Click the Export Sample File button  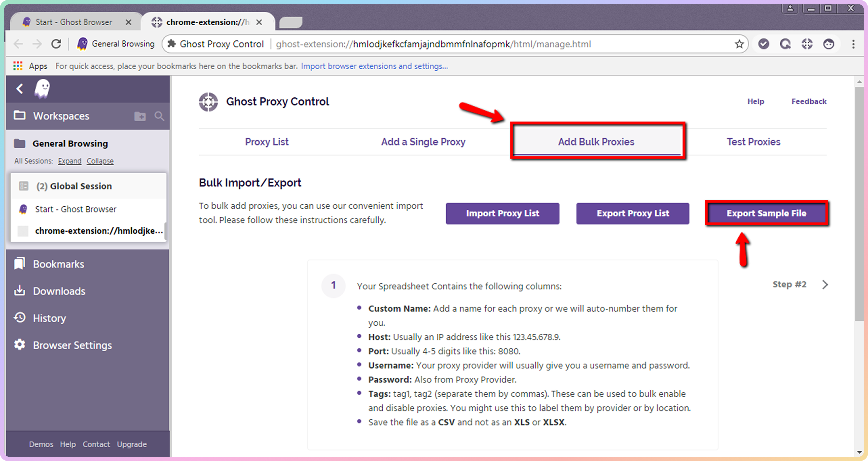tap(766, 213)
